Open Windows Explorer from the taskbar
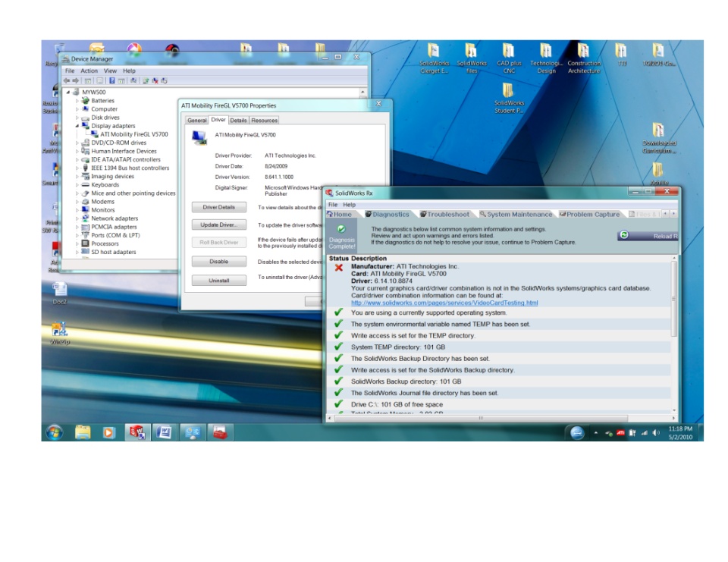The height and width of the screenshot is (562, 728). coord(83,432)
